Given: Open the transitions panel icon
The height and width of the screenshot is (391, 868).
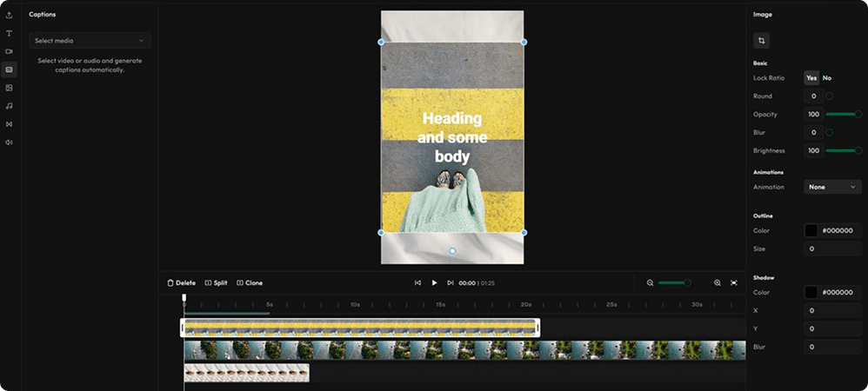Looking at the screenshot, I should (x=9, y=124).
